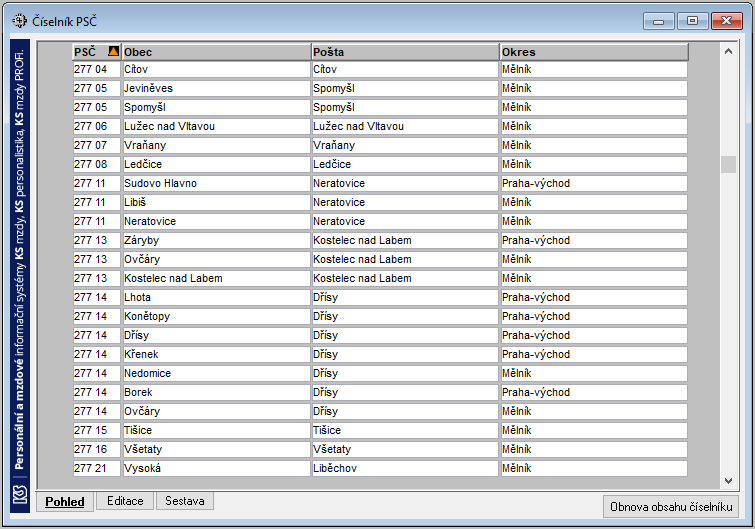755x529 pixels.
Task: Open the Sestava tab
Action: (185, 501)
